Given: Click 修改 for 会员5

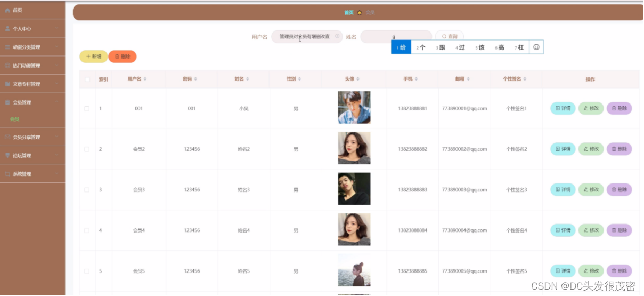Looking at the screenshot, I should [x=591, y=271].
